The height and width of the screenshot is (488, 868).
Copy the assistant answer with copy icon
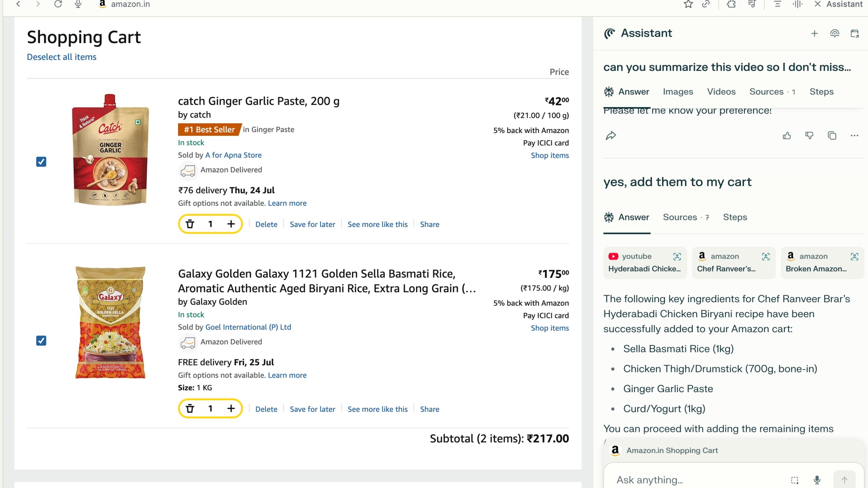[832, 136]
